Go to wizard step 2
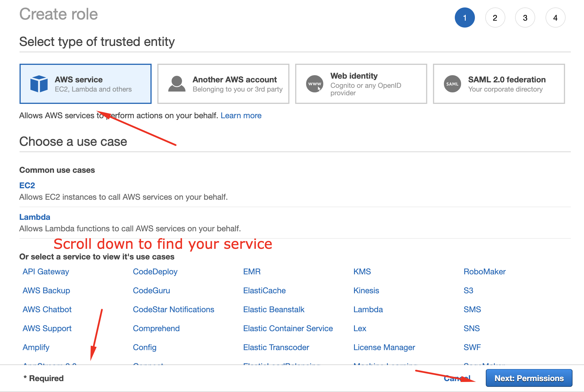 click(x=495, y=18)
